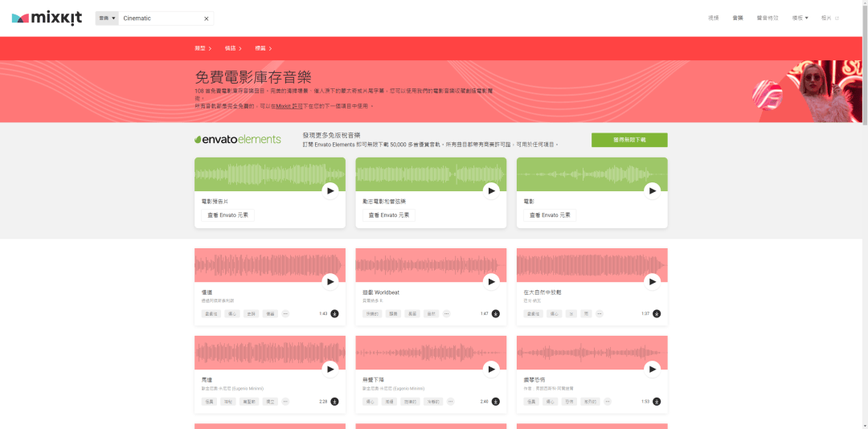Expand the 類型 genre filter
The image size is (868, 429).
coord(203,48)
